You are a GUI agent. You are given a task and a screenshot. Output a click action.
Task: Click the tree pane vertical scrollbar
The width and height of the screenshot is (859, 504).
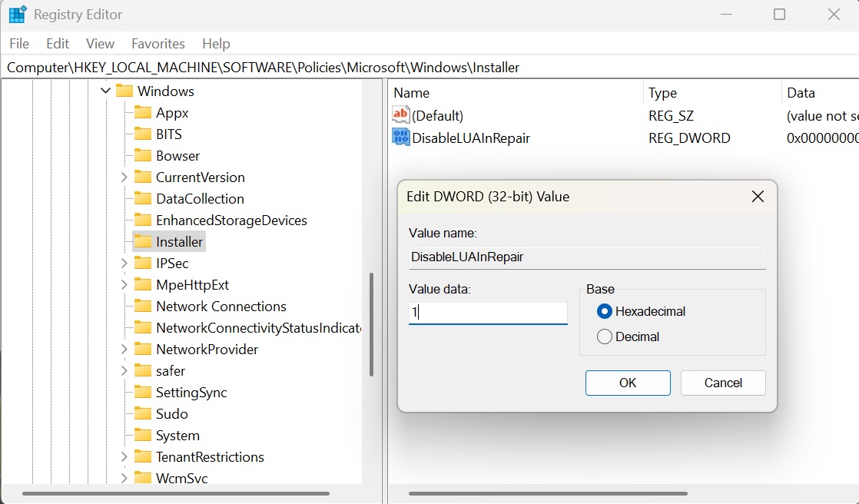pos(371,324)
